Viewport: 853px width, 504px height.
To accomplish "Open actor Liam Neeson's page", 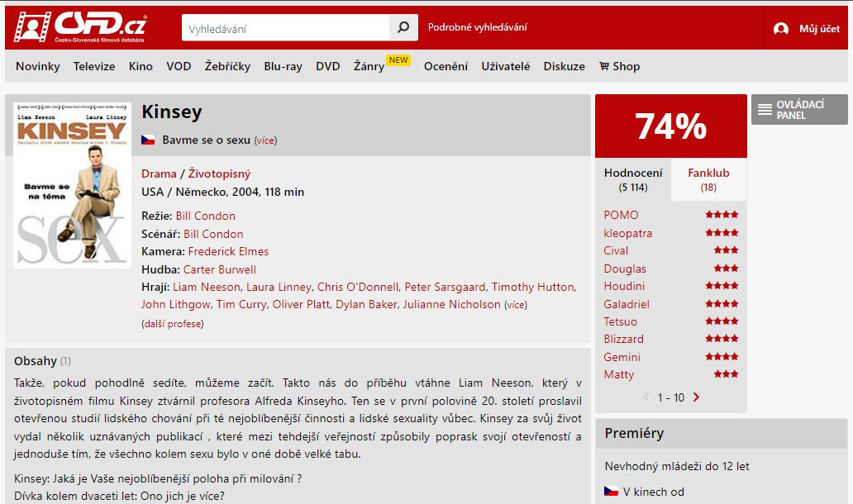I will [206, 287].
